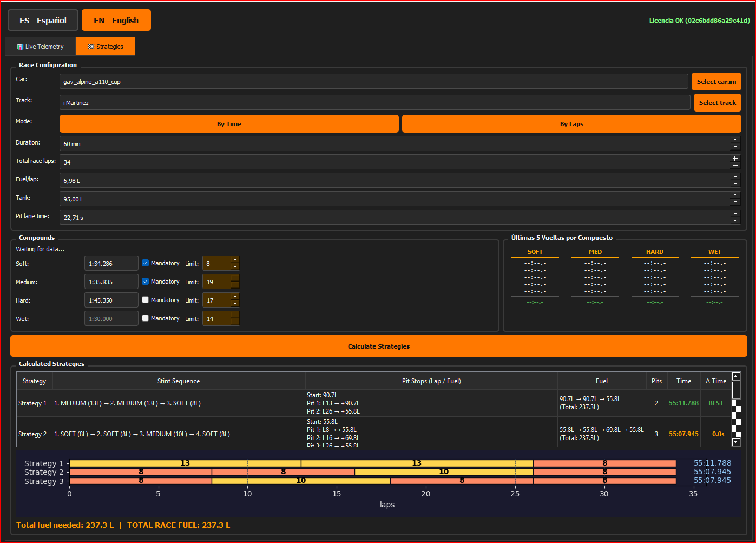Click the Stint Sequence column header
This screenshot has width=756, height=543.
point(179,381)
